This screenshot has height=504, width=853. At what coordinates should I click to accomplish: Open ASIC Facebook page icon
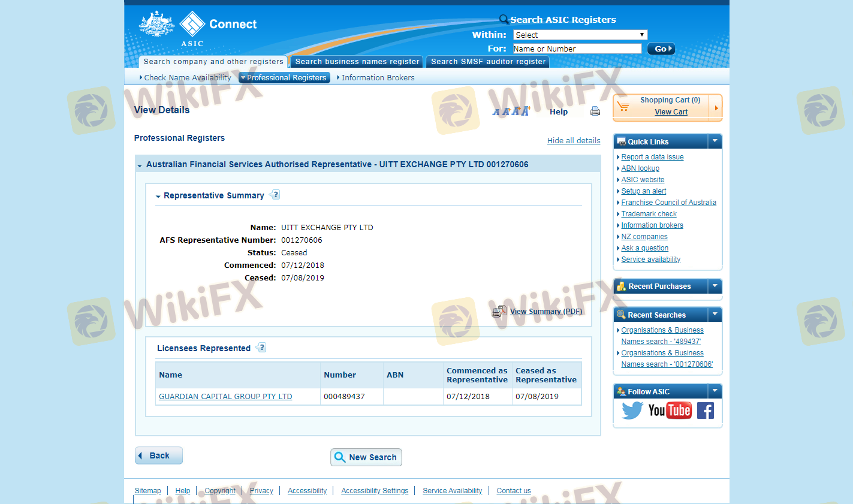[706, 411]
